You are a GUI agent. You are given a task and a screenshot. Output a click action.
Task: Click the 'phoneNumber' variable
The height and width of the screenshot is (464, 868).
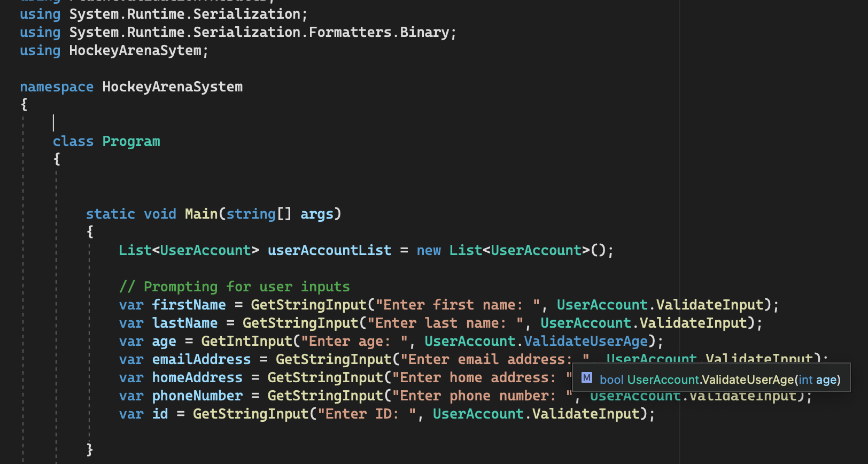click(x=197, y=396)
